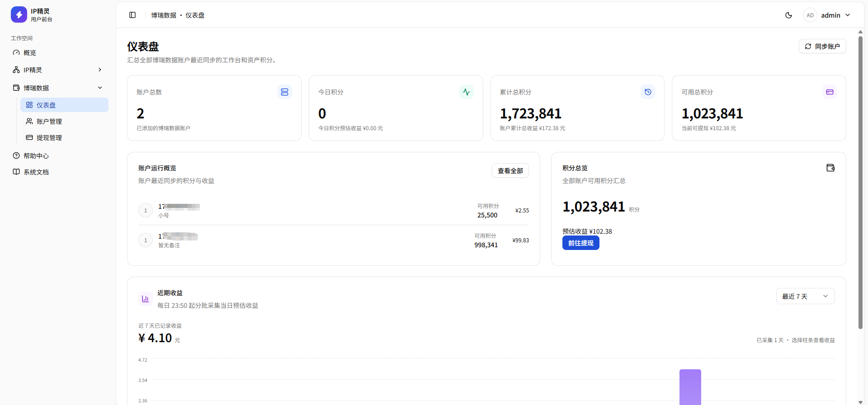Screen dimensions: 868x405
Task: Click the account row labeled 小号
Action: point(334,210)
